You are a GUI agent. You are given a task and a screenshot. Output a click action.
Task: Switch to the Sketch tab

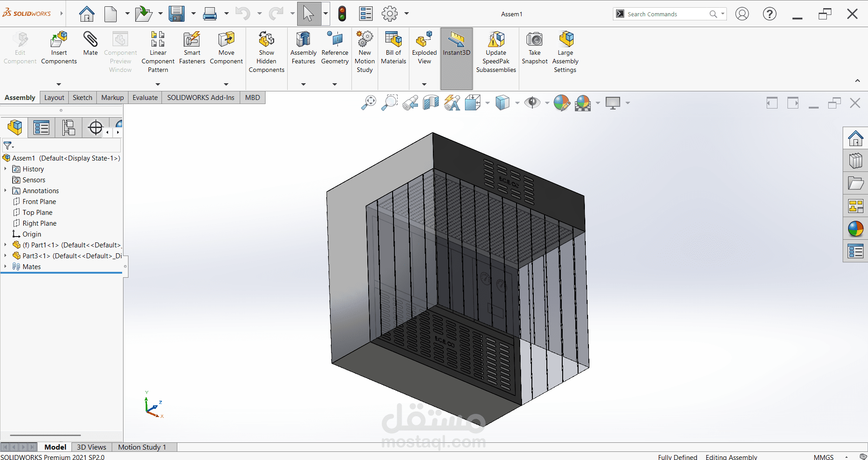(x=82, y=97)
